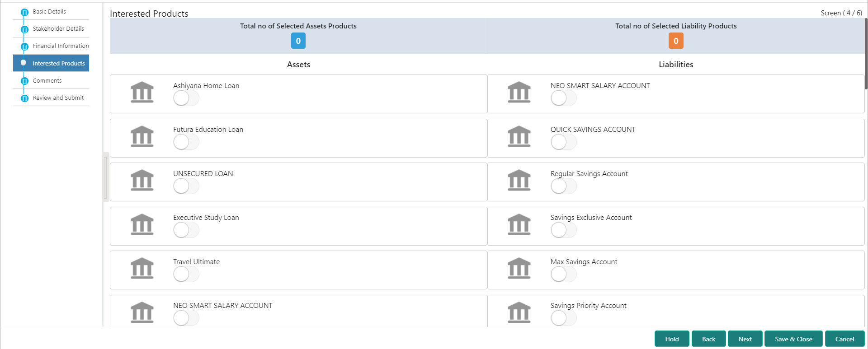The height and width of the screenshot is (349, 868).
Task: Click the Interested Products page title
Action: [x=149, y=14]
